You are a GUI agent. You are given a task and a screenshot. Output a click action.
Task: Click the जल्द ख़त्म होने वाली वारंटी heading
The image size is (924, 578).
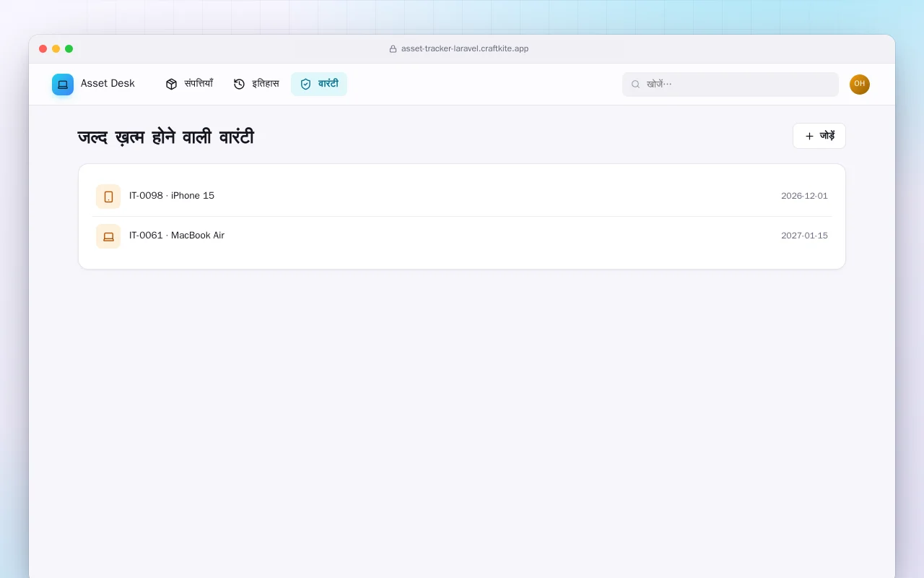pyautogui.click(x=166, y=137)
